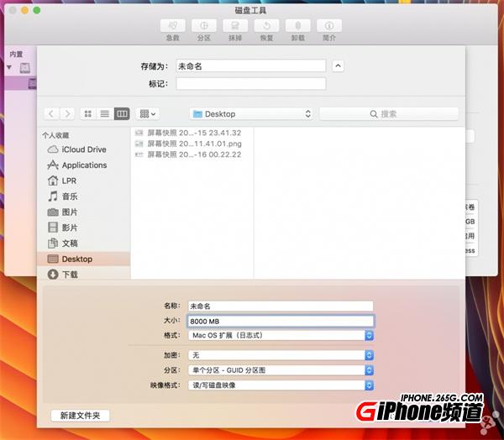
Task: Click the Unmount (卸载) toolbar icon
Action: (298, 26)
